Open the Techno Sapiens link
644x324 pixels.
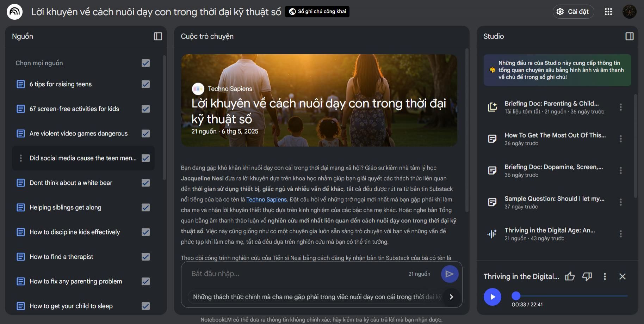click(266, 200)
